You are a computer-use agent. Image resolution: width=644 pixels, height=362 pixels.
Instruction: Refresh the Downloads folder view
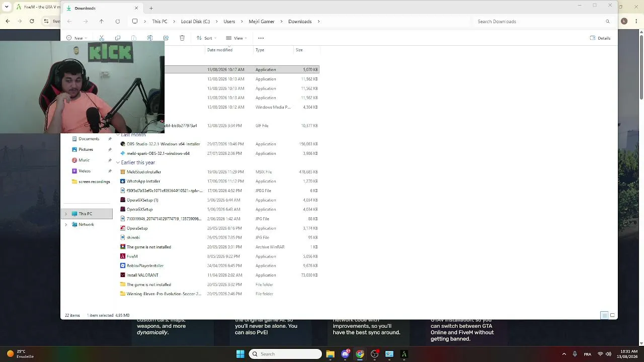point(118,22)
